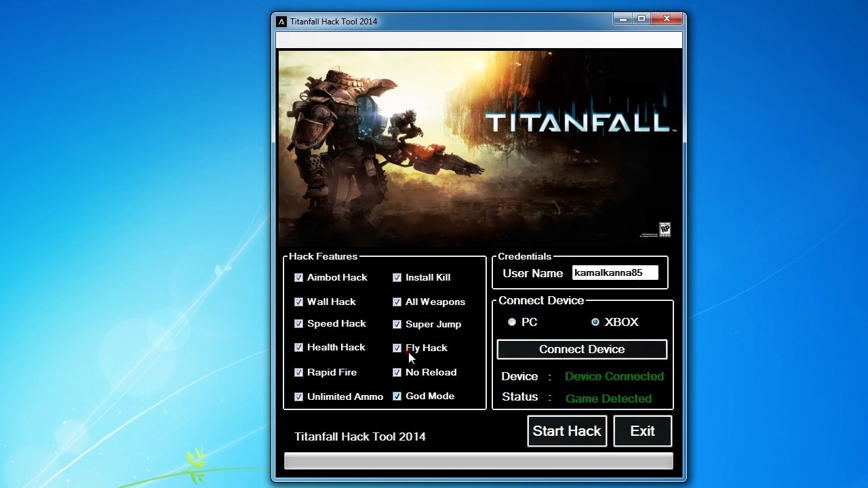This screenshot has height=488, width=868.
Task: Click the window title text in the title bar
Action: [334, 22]
